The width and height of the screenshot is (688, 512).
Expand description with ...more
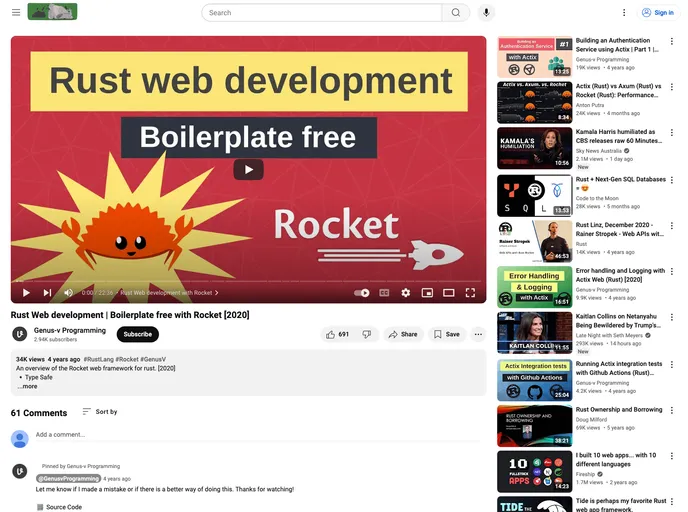[27, 387]
